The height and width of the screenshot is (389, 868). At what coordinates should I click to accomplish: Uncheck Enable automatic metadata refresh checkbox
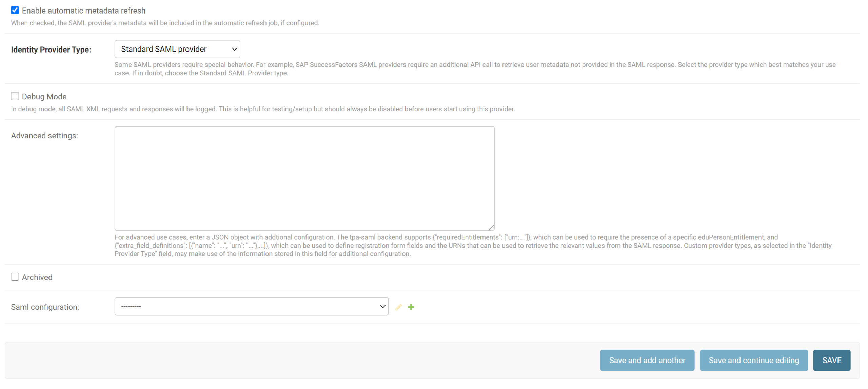coord(15,10)
